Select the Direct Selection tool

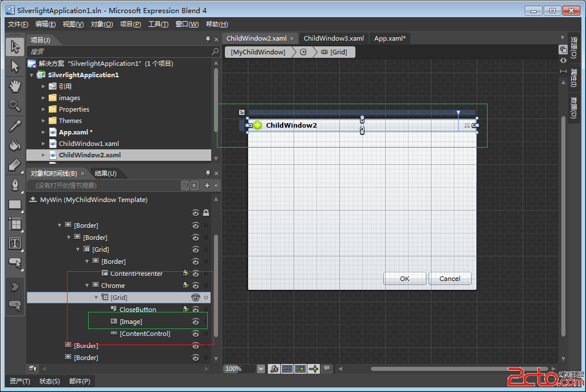tap(15, 66)
